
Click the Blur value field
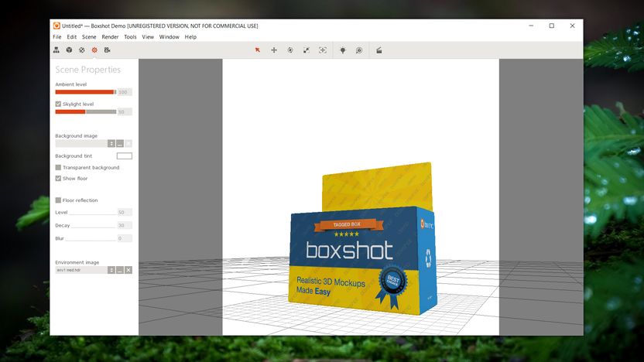125,238
